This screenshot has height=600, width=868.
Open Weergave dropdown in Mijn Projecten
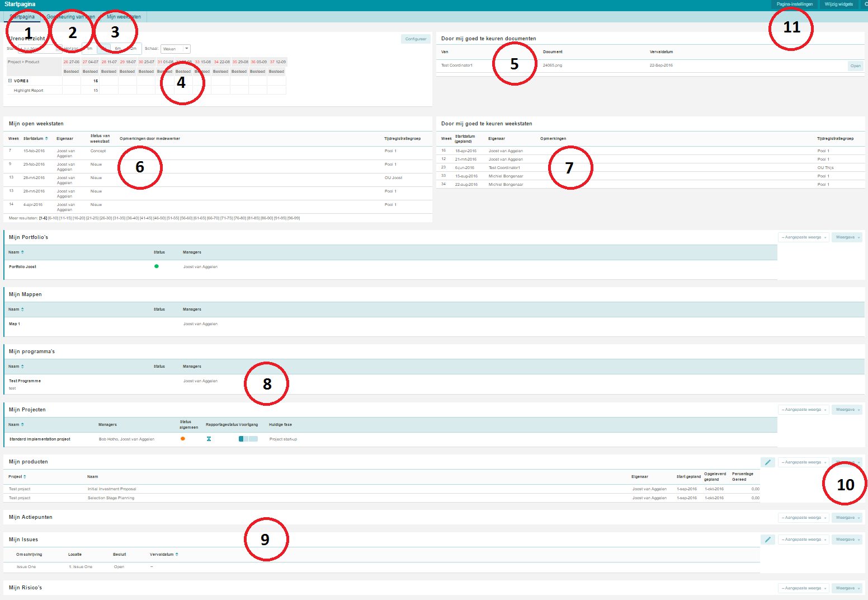(x=847, y=410)
